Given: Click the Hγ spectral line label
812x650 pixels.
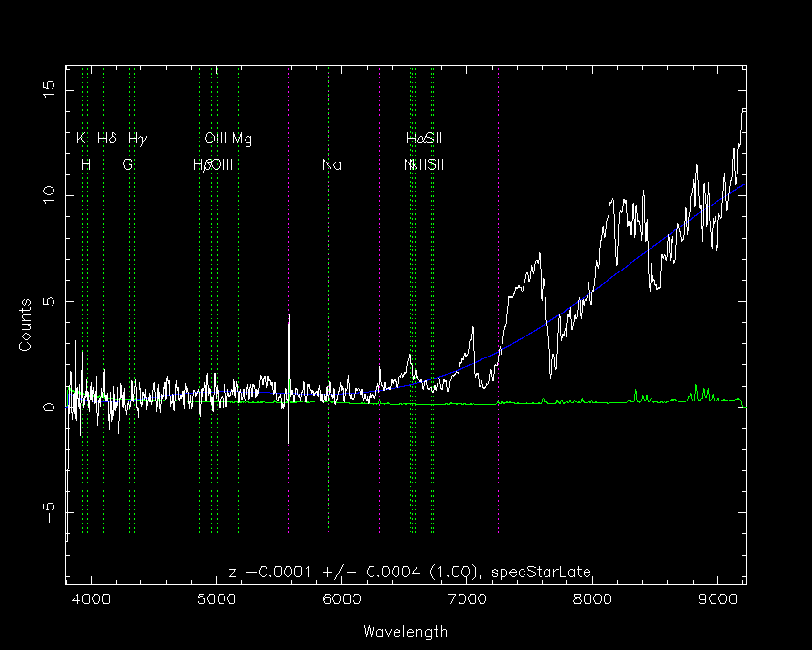Looking at the screenshot, I should coord(138,139).
